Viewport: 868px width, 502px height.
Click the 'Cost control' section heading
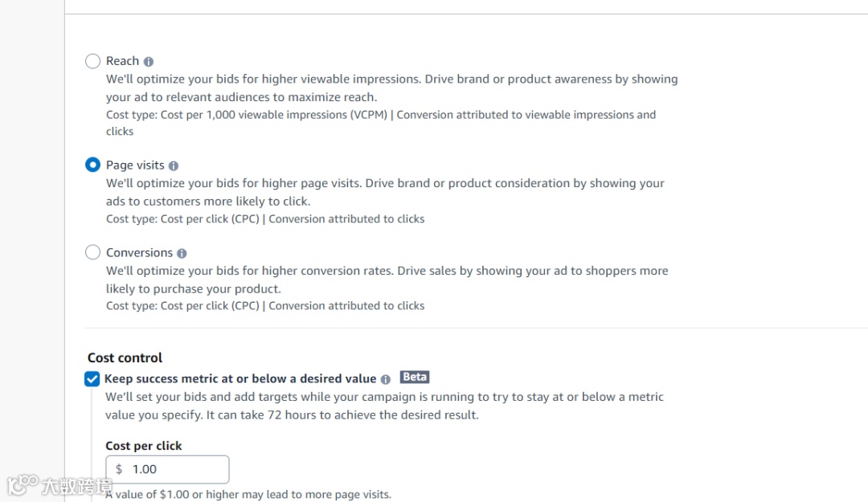125,358
